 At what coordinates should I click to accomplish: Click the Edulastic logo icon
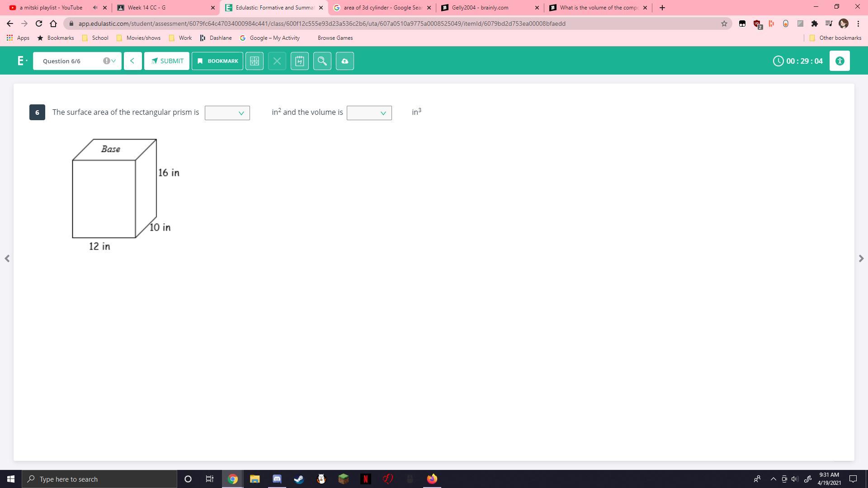click(x=21, y=61)
